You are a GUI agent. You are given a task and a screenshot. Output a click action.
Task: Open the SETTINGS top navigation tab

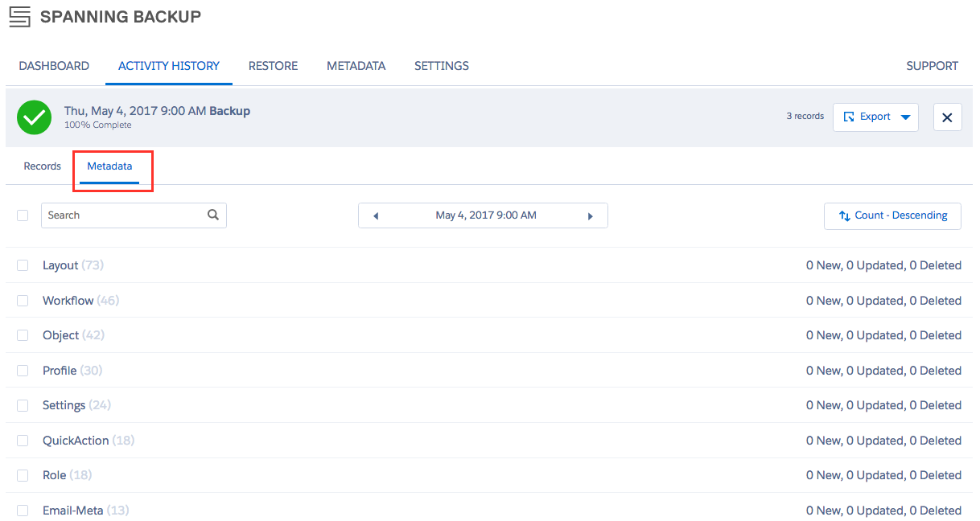tap(442, 66)
